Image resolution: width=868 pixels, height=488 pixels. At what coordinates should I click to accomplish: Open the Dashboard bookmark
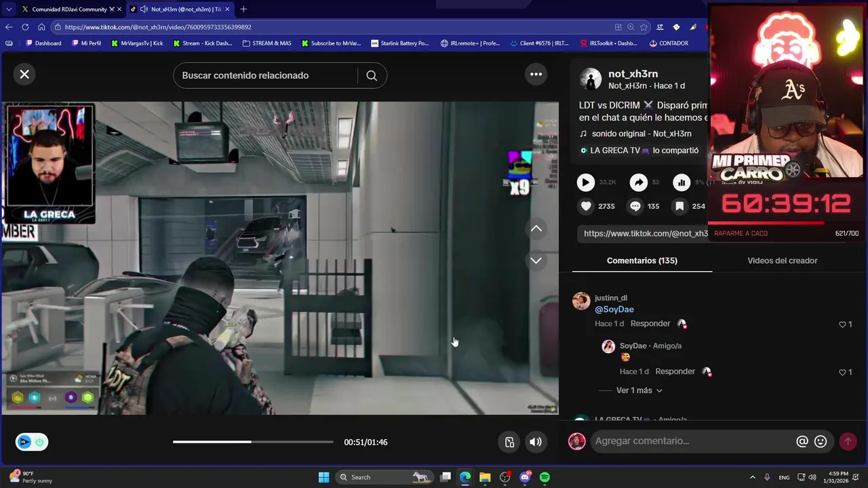pyautogui.click(x=43, y=43)
